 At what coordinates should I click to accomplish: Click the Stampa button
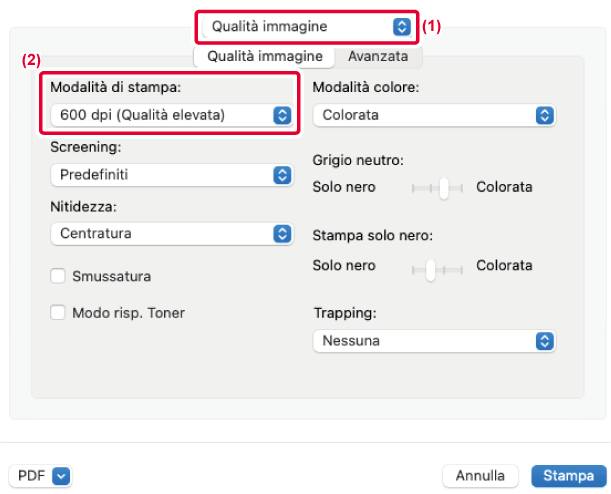[569, 476]
